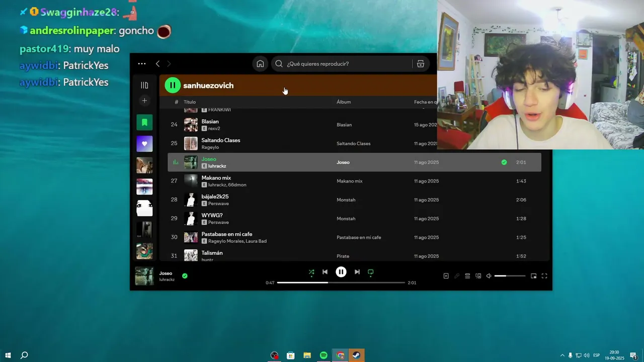Open Chrome from the taskbar

point(340,355)
